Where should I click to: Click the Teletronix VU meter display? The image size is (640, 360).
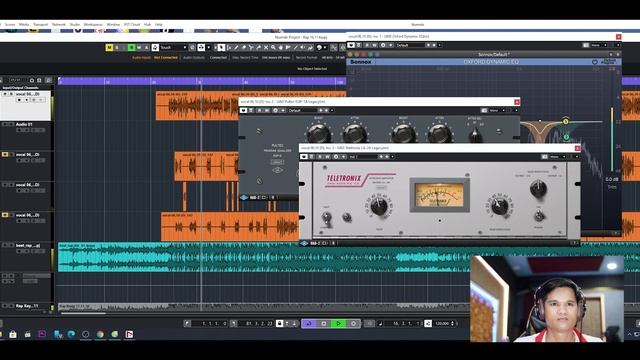[440, 195]
